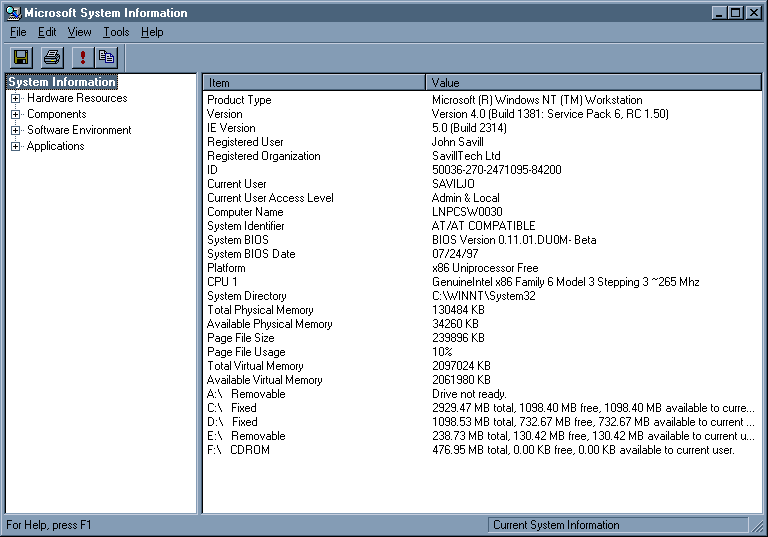This screenshot has height=537, width=768.
Task: Click the window resize grip corner
Action: (758, 527)
